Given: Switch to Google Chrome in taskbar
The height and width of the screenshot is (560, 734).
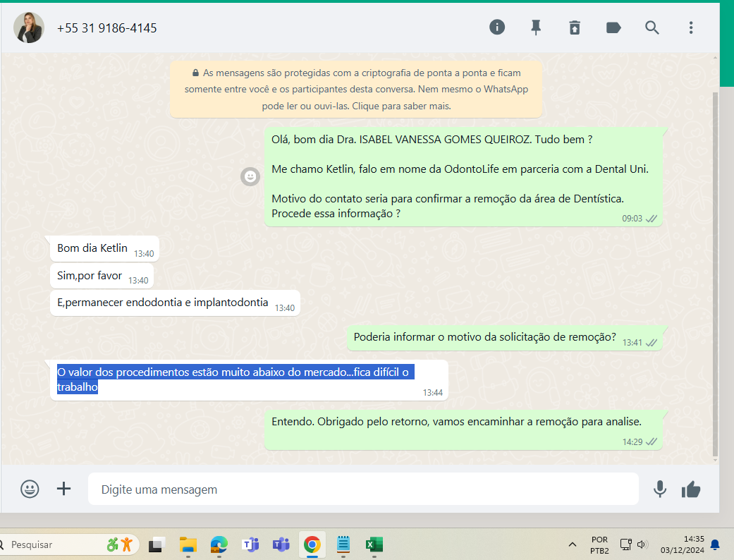Looking at the screenshot, I should (x=312, y=544).
